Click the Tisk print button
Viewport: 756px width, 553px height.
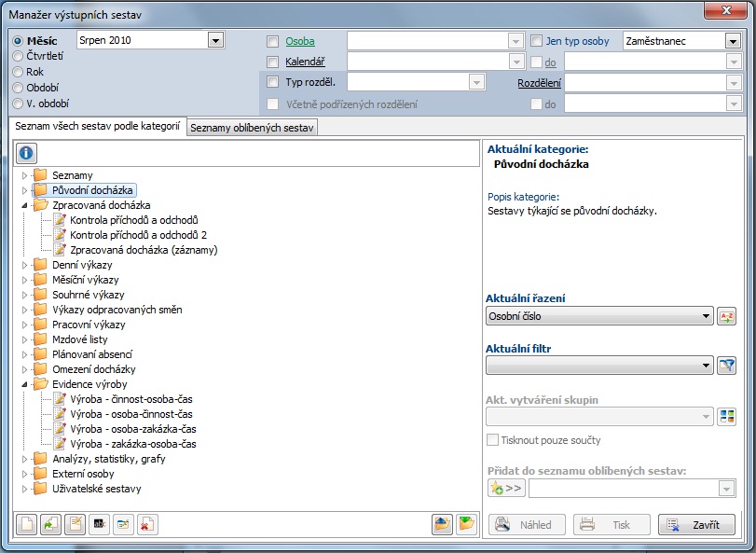(x=612, y=524)
